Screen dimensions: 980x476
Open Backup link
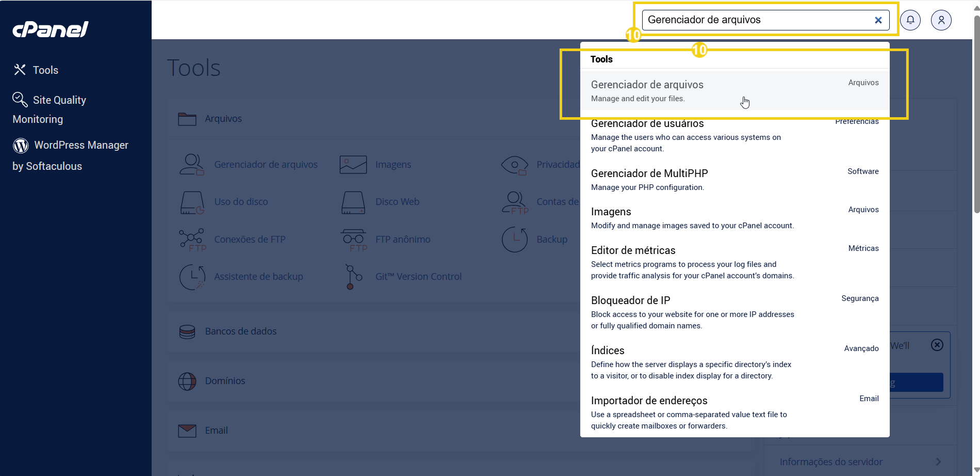click(x=552, y=239)
